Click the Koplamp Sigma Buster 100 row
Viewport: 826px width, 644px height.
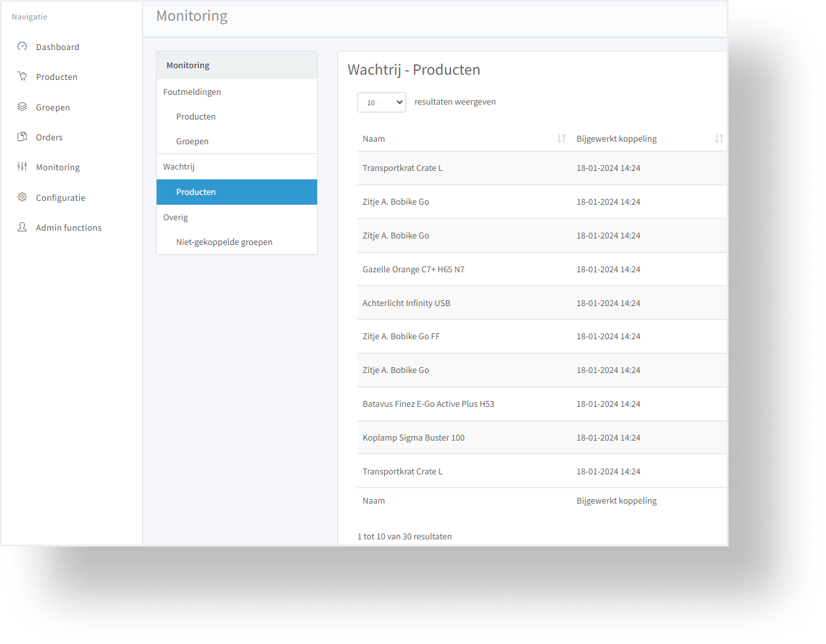click(541, 437)
